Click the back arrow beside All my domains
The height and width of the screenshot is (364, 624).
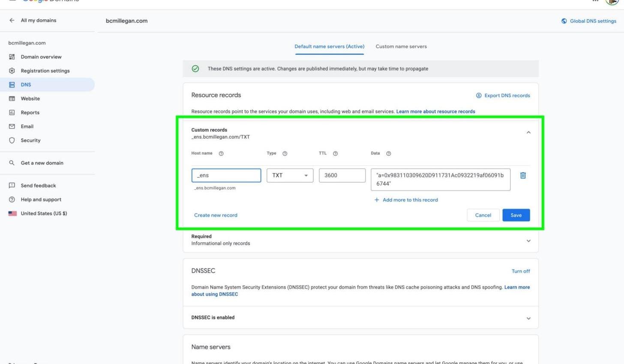(x=12, y=20)
